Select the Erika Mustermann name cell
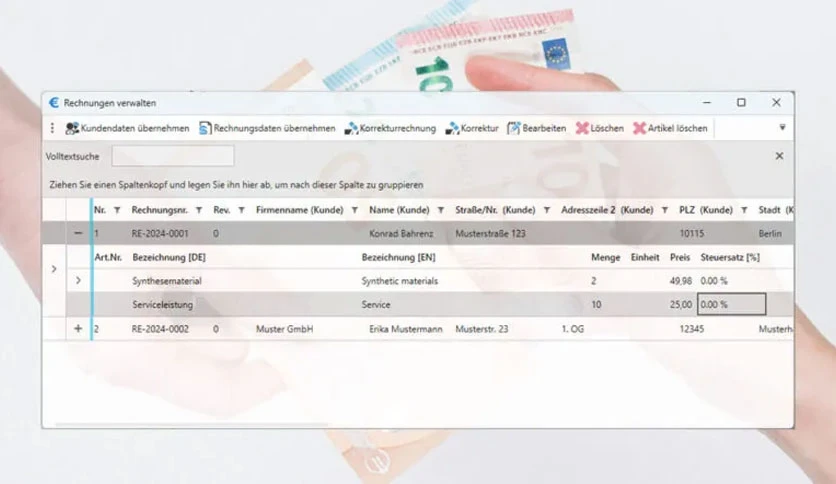 406,329
